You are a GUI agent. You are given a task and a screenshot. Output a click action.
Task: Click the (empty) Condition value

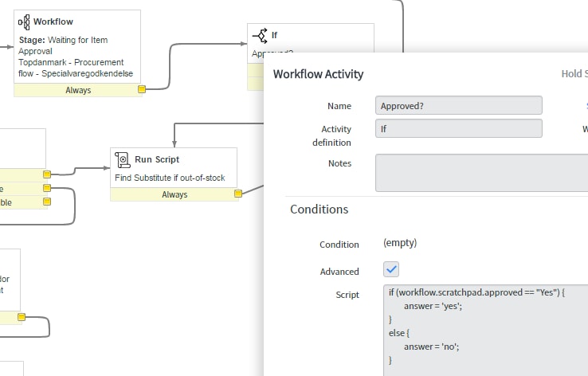(400, 243)
